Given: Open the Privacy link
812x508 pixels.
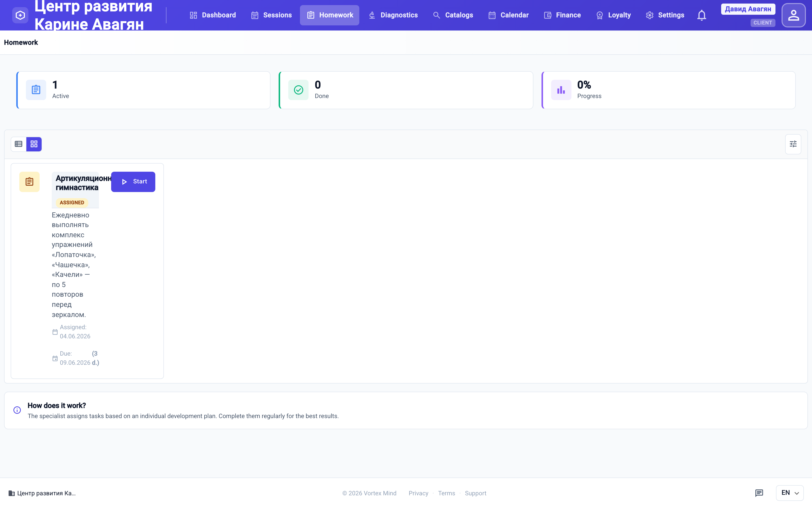Looking at the screenshot, I should pos(418,493).
